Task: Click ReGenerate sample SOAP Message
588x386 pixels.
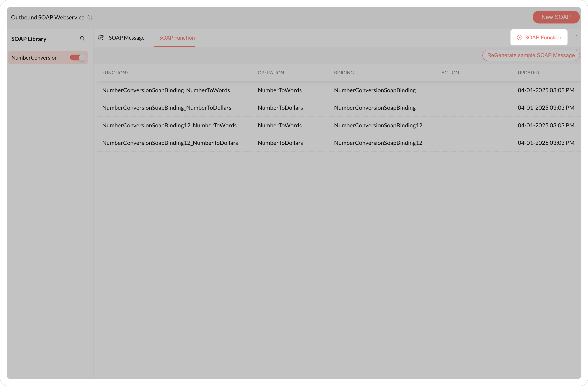Action: pyautogui.click(x=531, y=55)
